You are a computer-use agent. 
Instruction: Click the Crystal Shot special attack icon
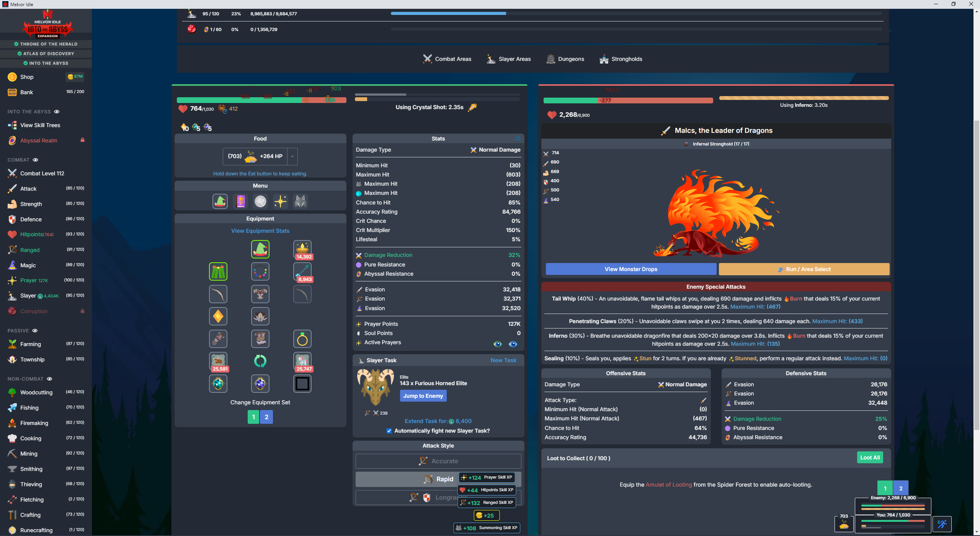472,107
